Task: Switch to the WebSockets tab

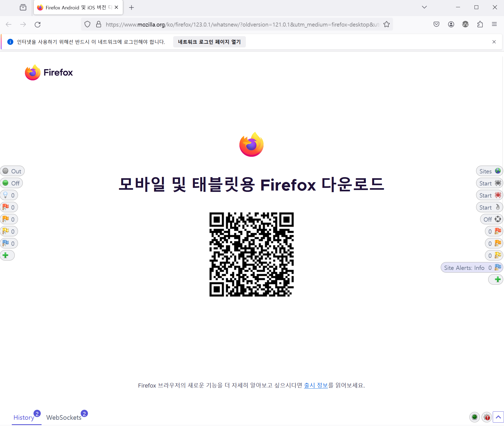Action: click(x=64, y=418)
